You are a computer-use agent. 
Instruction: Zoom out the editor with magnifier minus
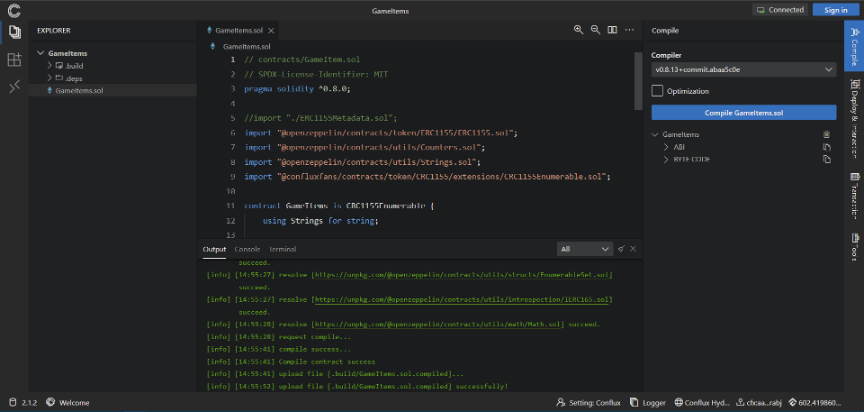(x=595, y=30)
